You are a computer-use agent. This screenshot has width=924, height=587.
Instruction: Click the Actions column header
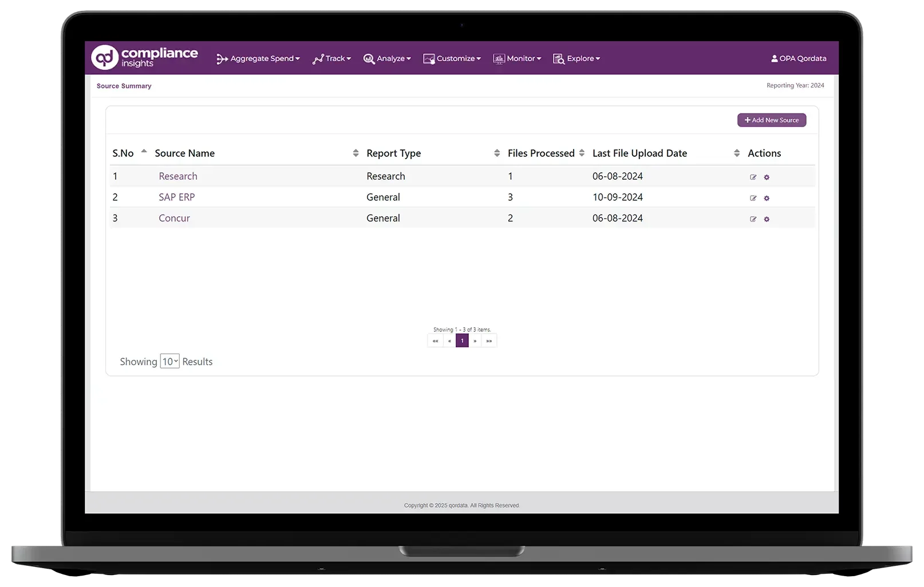pos(764,153)
